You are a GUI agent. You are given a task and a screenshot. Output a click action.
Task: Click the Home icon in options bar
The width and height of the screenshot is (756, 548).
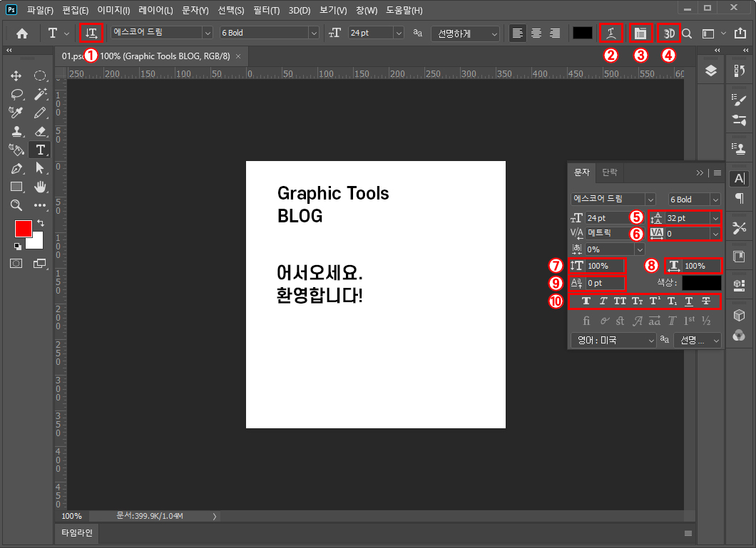[22, 33]
